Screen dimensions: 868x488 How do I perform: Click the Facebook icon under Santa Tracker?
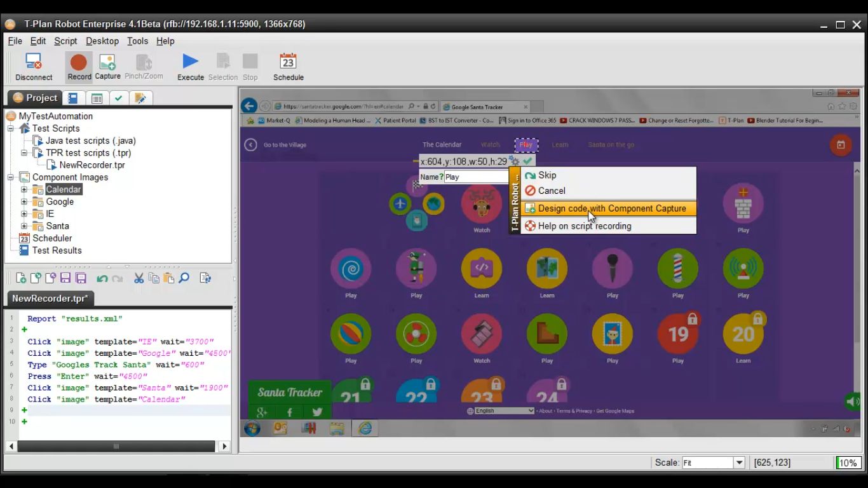tap(290, 412)
